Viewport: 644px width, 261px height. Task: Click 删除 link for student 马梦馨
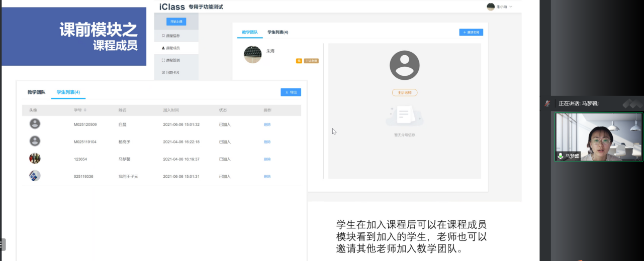coord(267,159)
